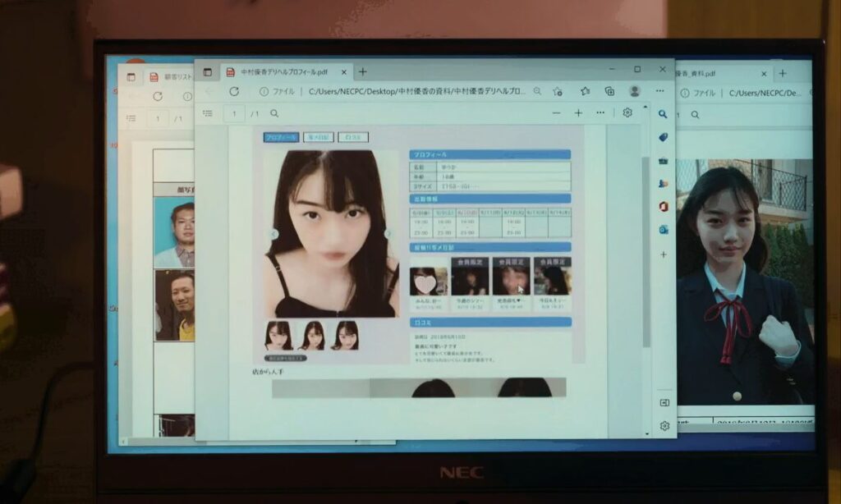Open more PDF toolbar options ellipsis
The width and height of the screenshot is (841, 504).
(600, 112)
